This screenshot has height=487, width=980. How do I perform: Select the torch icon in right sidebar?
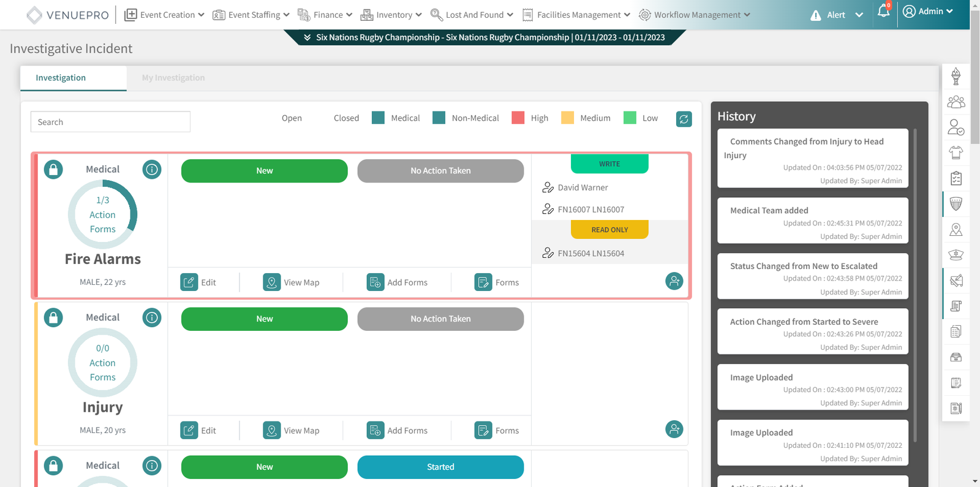coord(956,77)
